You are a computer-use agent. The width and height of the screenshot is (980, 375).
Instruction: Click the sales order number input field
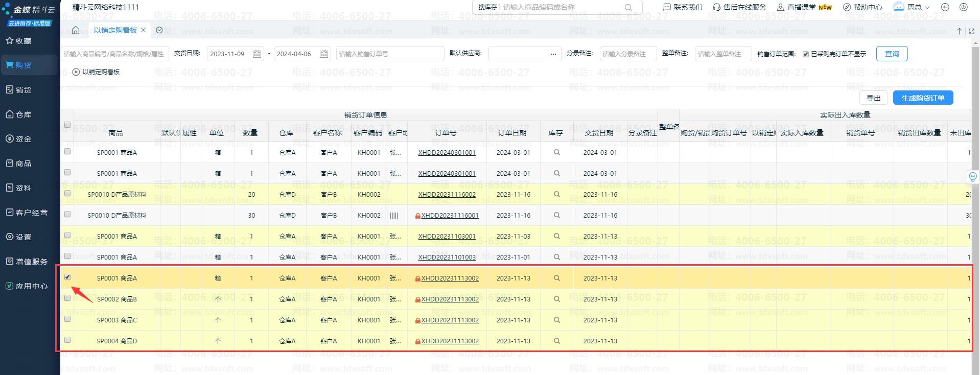pyautogui.click(x=389, y=54)
